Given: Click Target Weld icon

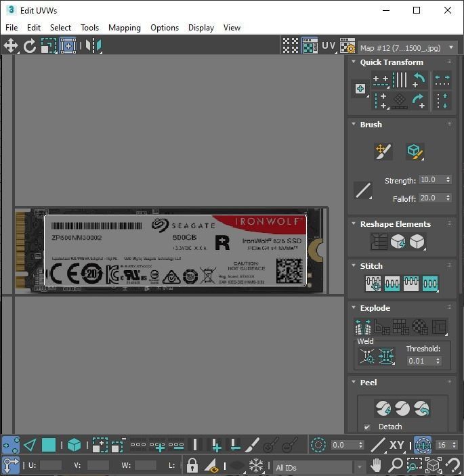Looking at the screenshot, I should tap(367, 356).
